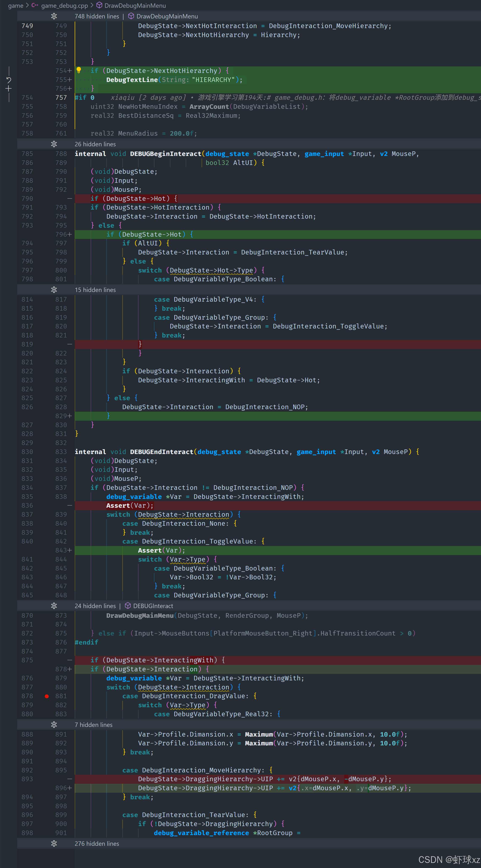Click modified line number 757
This screenshot has width=481, height=868.
point(61,98)
